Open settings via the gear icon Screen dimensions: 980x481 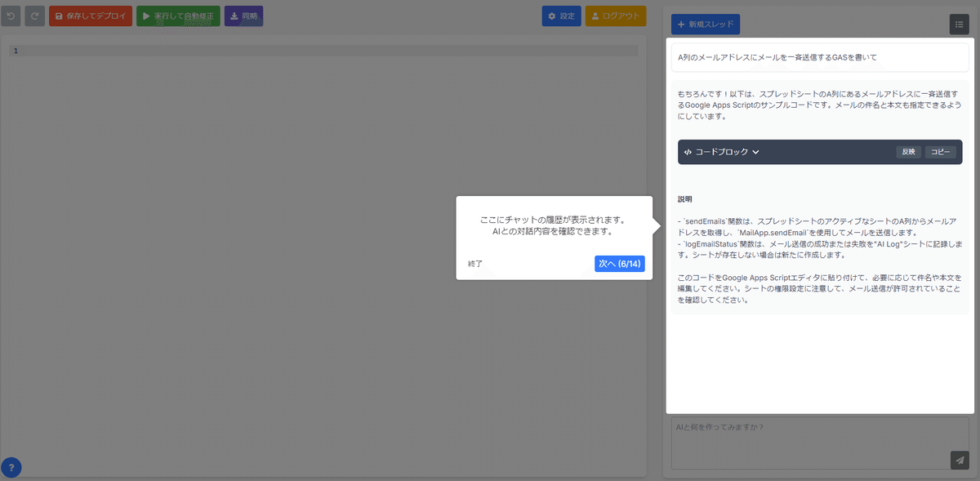552,15
